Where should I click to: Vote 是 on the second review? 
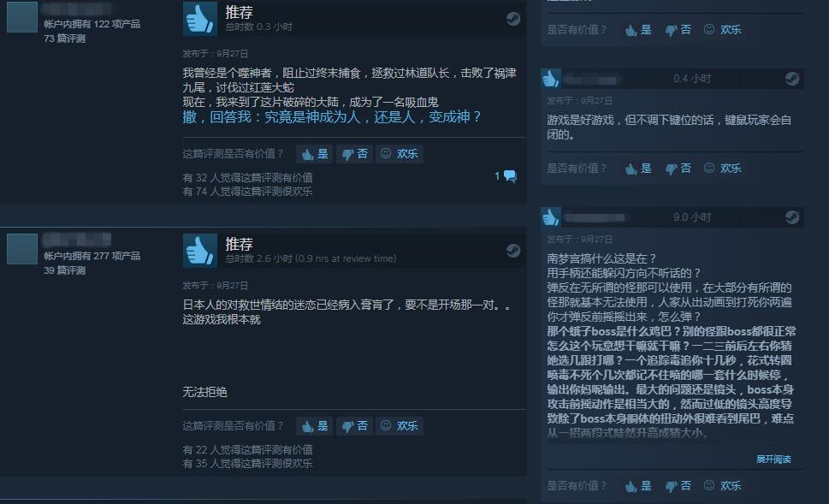[x=315, y=426]
